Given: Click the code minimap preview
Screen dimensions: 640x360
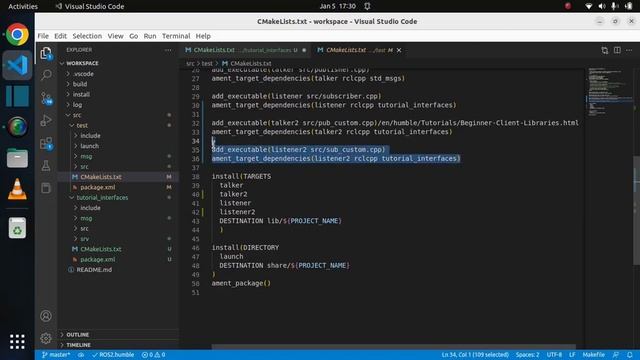Looking at the screenshot, I should click(x=609, y=91).
